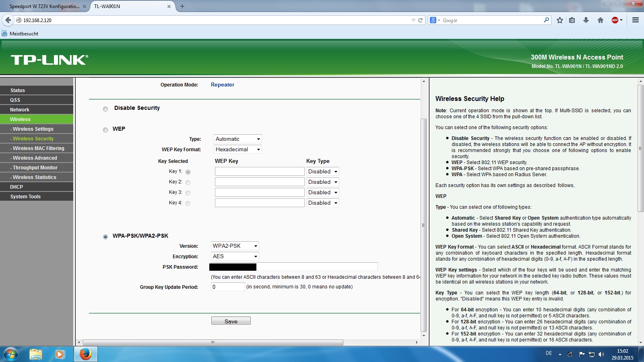The height and width of the screenshot is (362, 644).
Task: Open the Firefox hamburger menu
Action: pyautogui.click(x=636, y=20)
